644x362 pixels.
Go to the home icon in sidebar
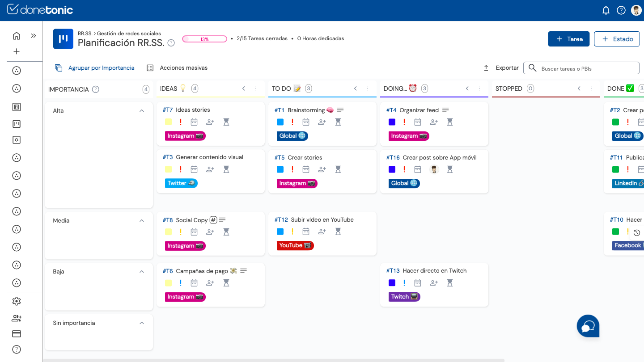coord(17,36)
